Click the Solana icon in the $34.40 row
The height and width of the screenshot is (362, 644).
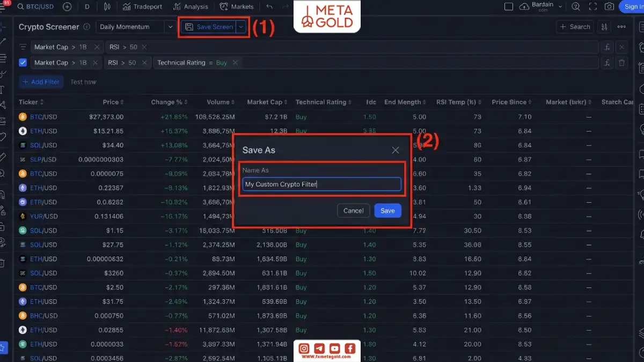(23, 145)
